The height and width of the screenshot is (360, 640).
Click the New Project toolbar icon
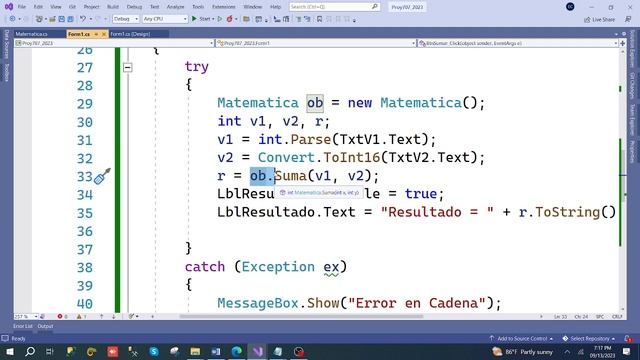coord(39,19)
